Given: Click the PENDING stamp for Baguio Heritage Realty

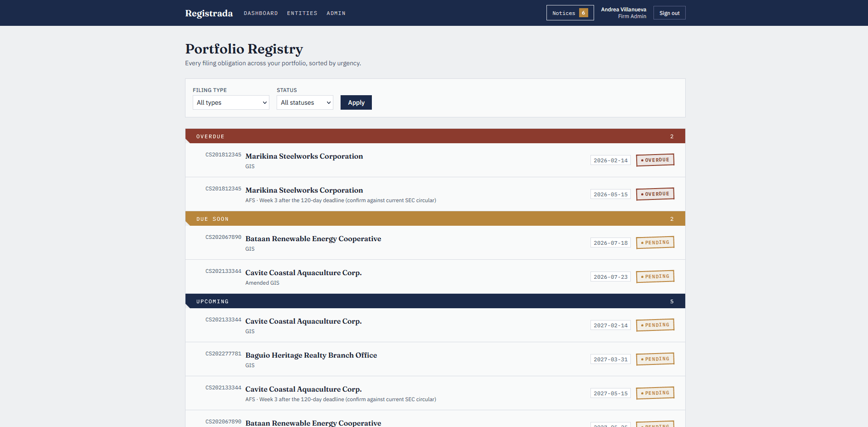Looking at the screenshot, I should [x=655, y=359].
